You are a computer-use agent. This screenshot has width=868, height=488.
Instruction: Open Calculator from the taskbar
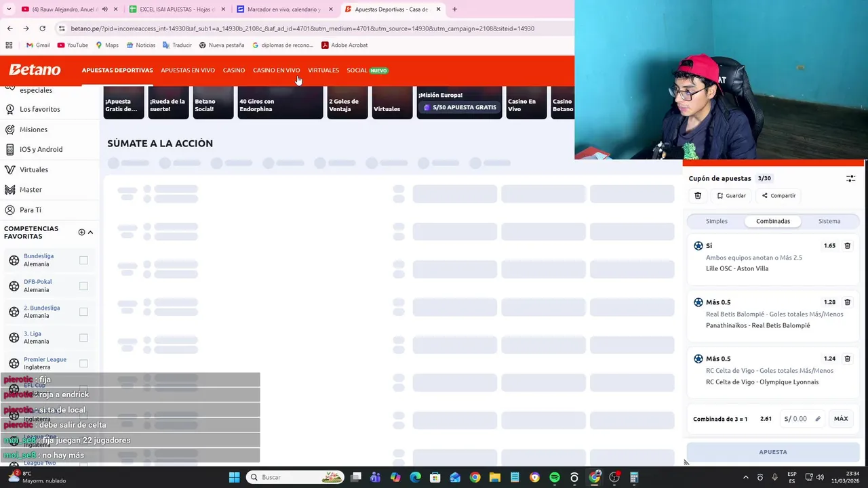pyautogui.click(x=634, y=477)
